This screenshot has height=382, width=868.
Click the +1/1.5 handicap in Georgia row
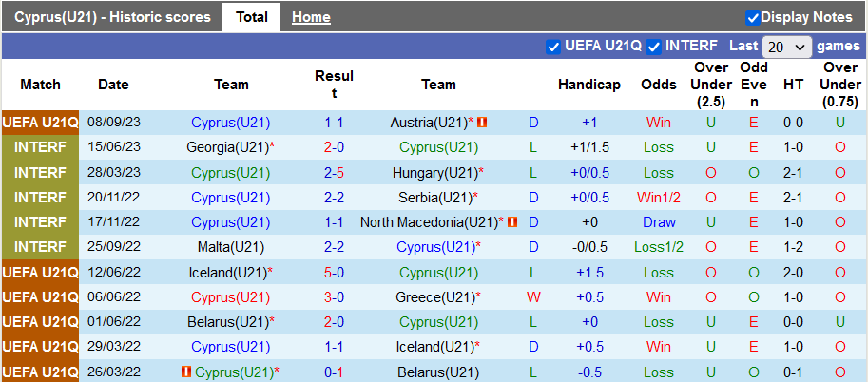pos(589,148)
